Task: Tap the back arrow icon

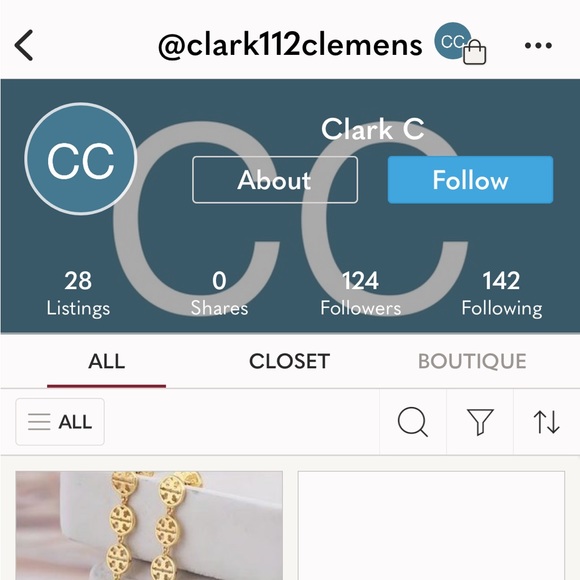Action: 24,45
